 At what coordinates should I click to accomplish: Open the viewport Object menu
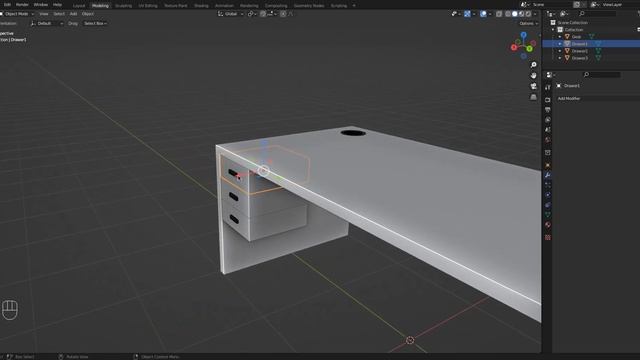click(x=88, y=14)
